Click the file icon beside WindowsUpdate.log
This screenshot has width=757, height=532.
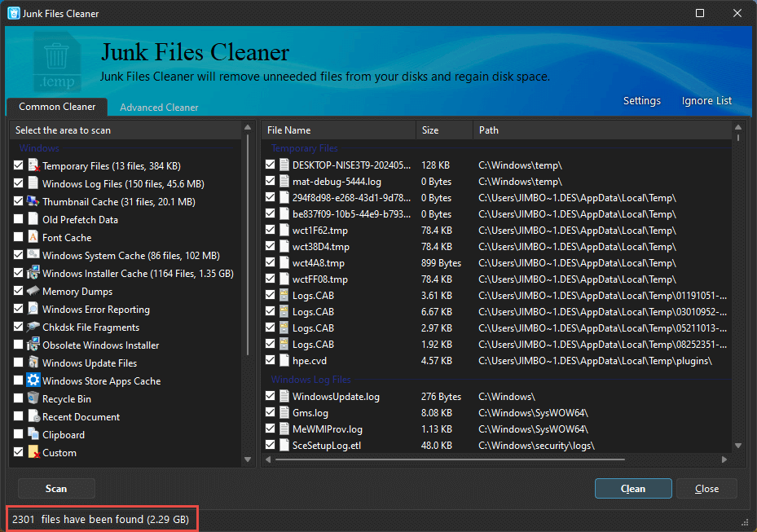[x=284, y=396]
